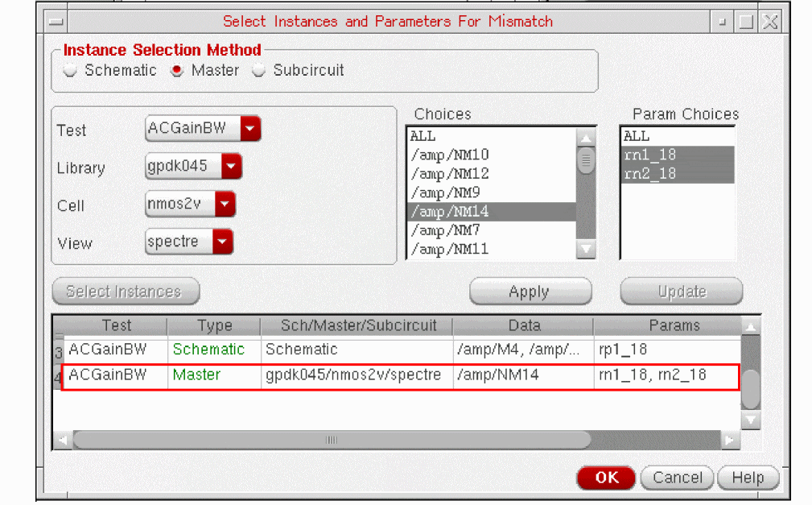812x505 pixels.
Task: Click the rn1_18, rn2_18 params cell
Action: pos(667,375)
